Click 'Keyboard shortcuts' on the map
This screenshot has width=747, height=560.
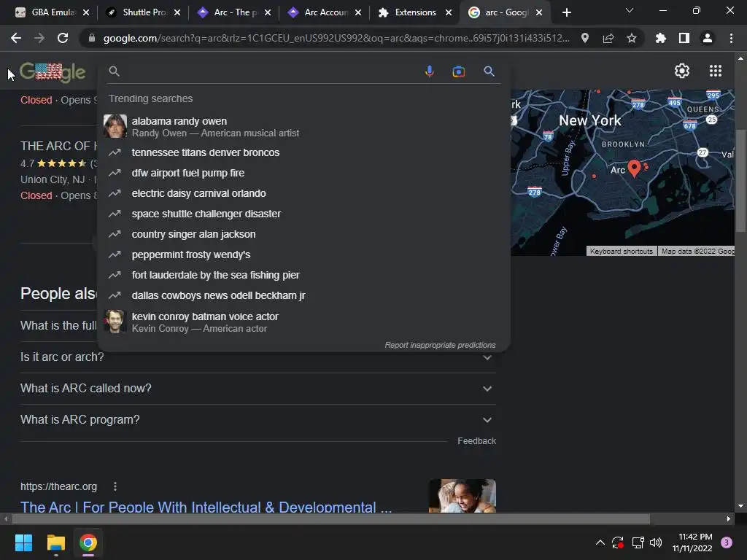click(x=622, y=251)
